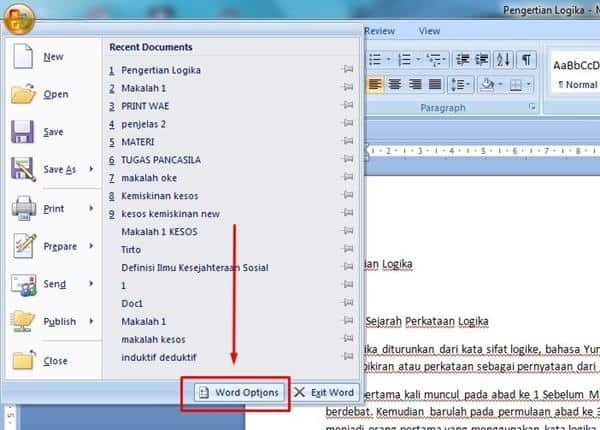
Task: Choose Open in the Office menu
Action: (53, 94)
